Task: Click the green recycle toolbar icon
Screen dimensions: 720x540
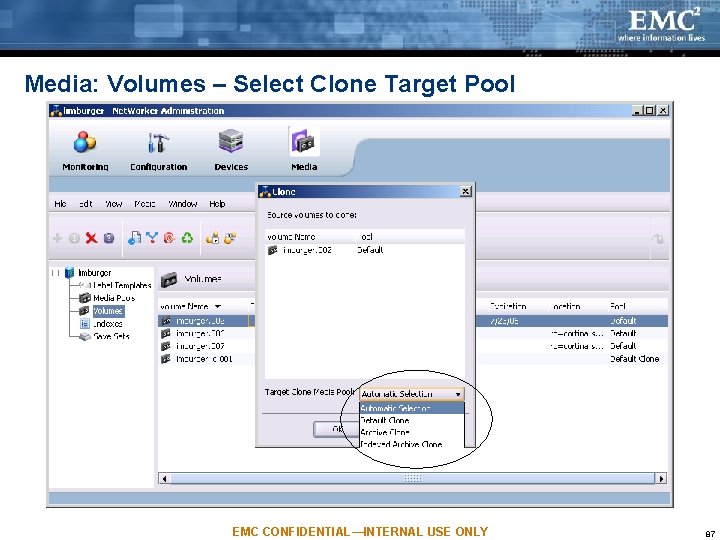Action: click(187, 238)
